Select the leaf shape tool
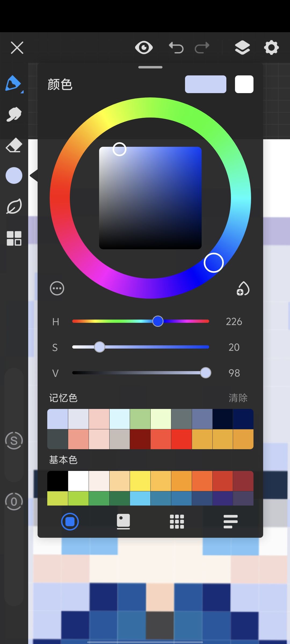 [x=14, y=206]
